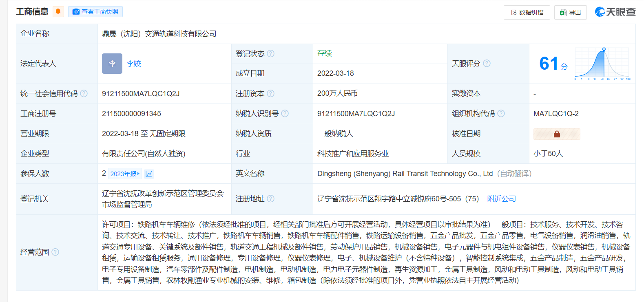This screenshot has height=302, width=644.
Task: Open the 参保人数 trend chart icon
Action: [x=149, y=174]
